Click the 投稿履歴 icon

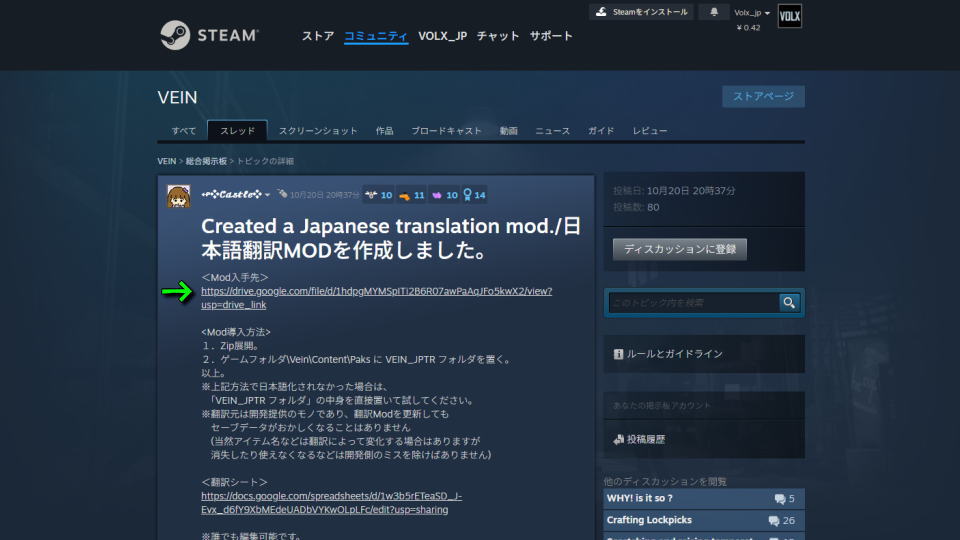[618, 439]
